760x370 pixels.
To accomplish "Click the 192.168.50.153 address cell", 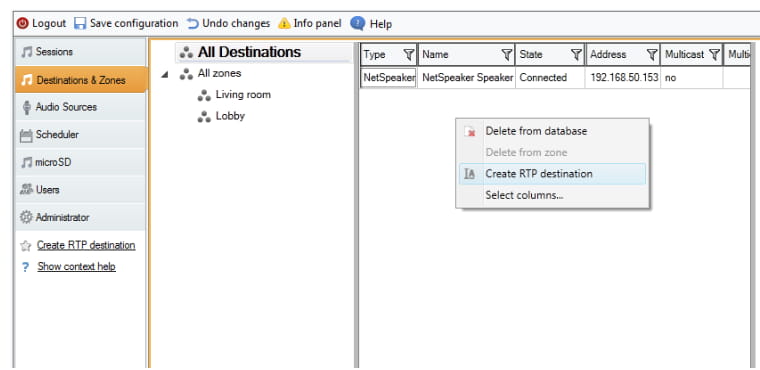I will tap(623, 78).
